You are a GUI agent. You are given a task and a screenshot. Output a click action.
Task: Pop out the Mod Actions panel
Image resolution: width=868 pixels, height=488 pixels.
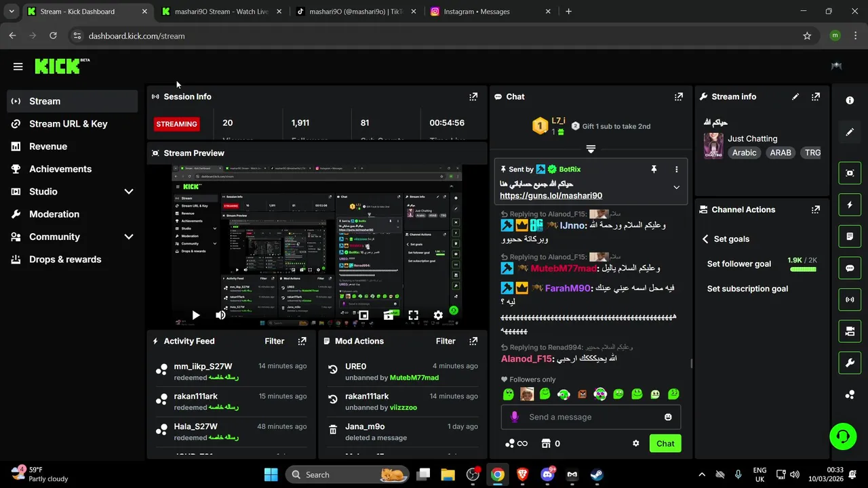[x=473, y=341]
